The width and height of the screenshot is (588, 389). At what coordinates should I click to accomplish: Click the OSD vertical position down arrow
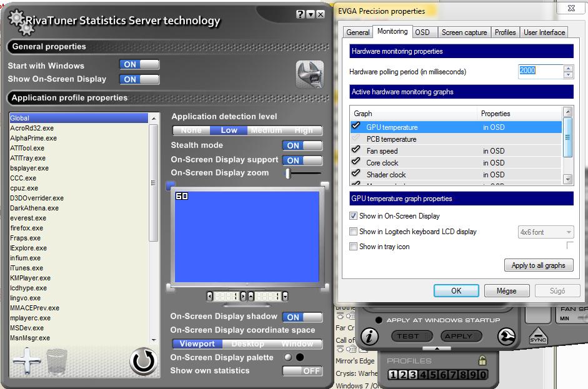coord(285,297)
